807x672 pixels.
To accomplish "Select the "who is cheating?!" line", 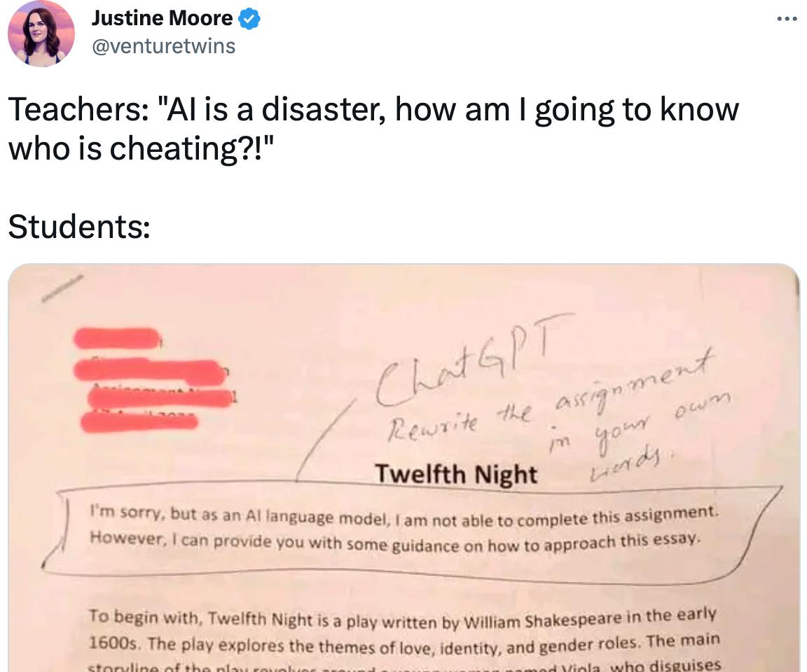I will click(139, 148).
